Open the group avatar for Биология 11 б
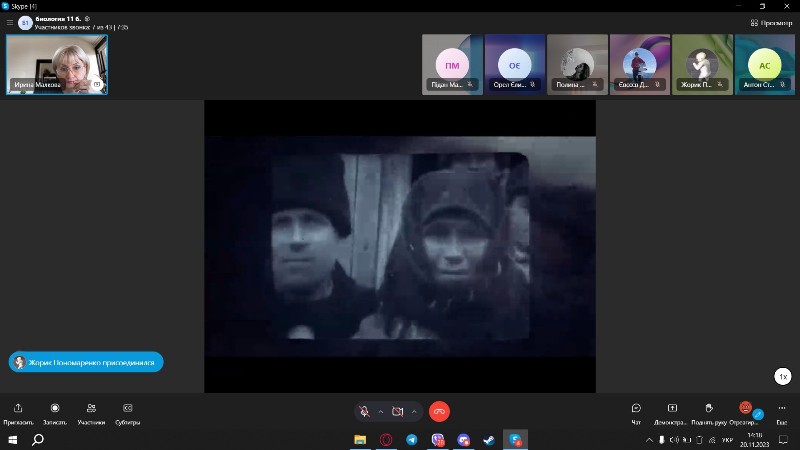The height and width of the screenshot is (450, 800). point(25,23)
